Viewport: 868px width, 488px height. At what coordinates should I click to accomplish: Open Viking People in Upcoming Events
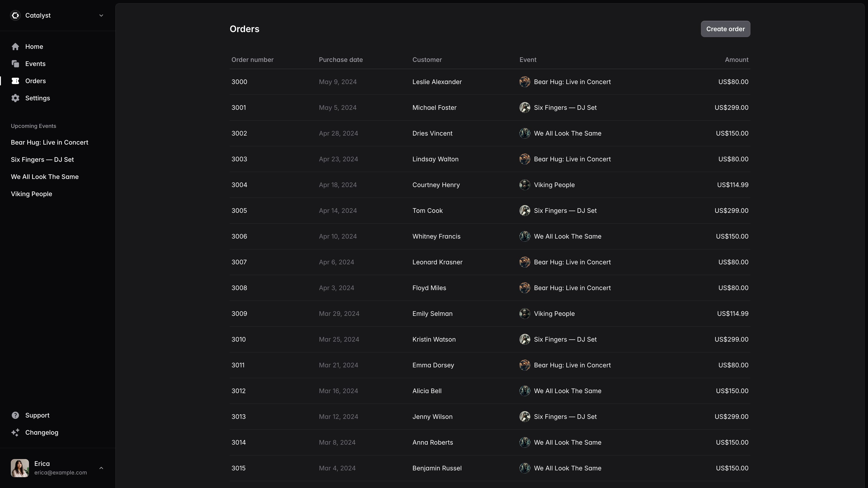pos(31,194)
